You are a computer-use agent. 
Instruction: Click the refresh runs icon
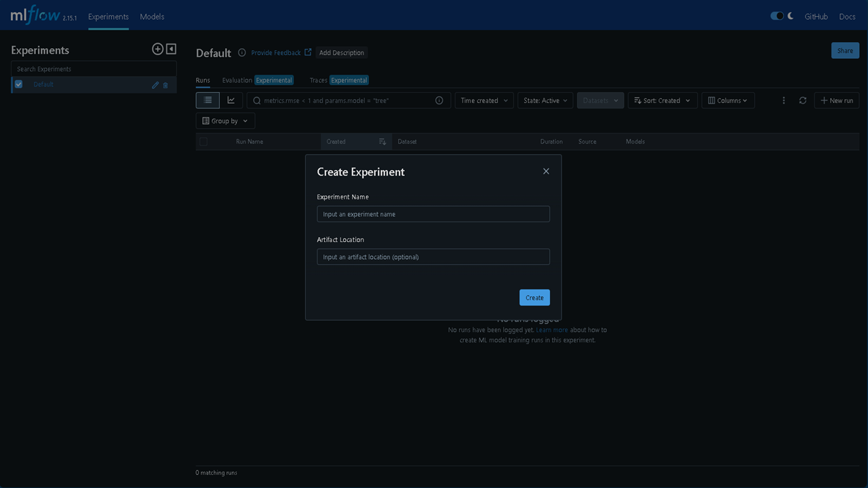click(803, 100)
